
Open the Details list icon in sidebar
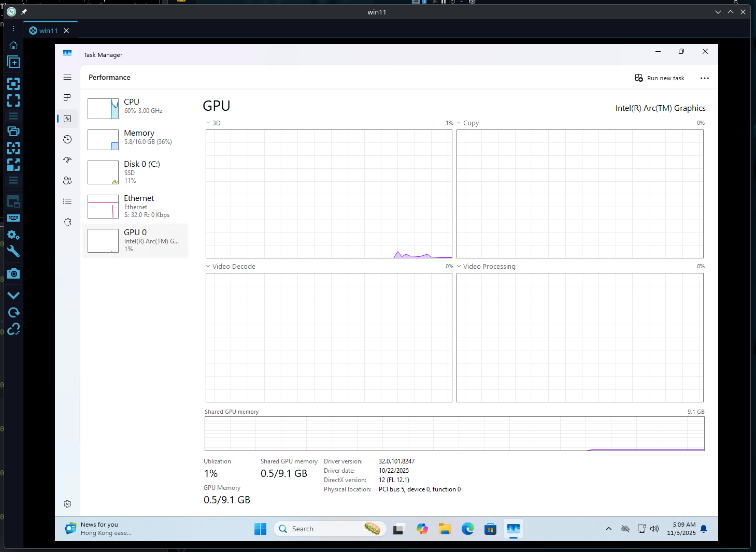67,201
